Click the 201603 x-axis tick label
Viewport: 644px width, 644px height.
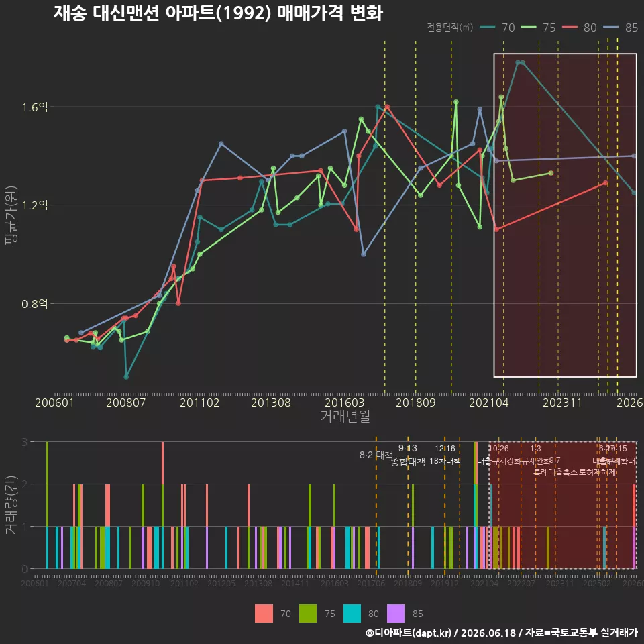[344, 402]
